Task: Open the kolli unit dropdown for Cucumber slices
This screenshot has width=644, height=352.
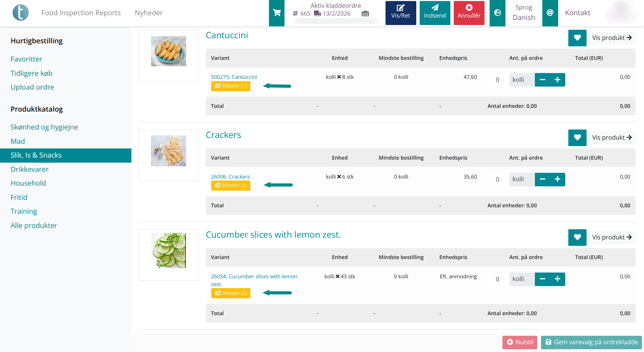Action: coord(521,279)
